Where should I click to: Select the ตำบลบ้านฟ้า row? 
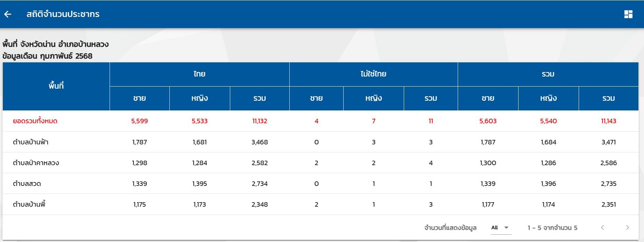[x=30, y=142]
